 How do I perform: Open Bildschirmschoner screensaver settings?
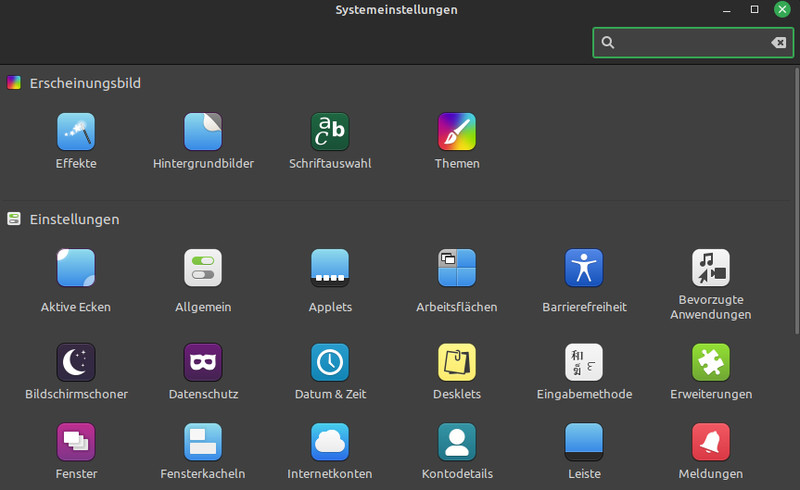tap(76, 362)
